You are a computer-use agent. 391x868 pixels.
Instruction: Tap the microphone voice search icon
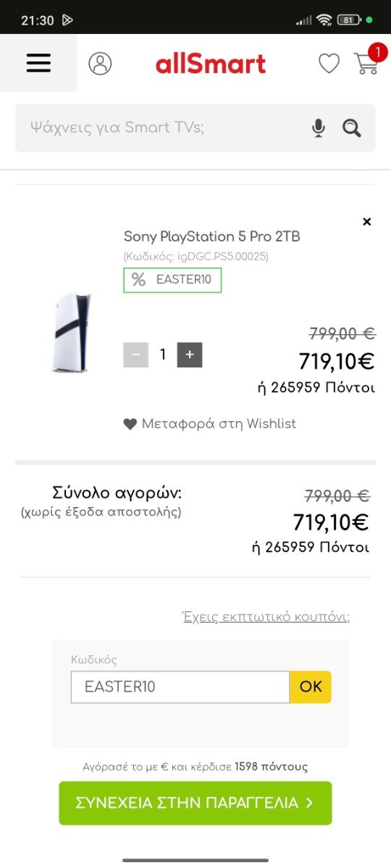pos(319,128)
